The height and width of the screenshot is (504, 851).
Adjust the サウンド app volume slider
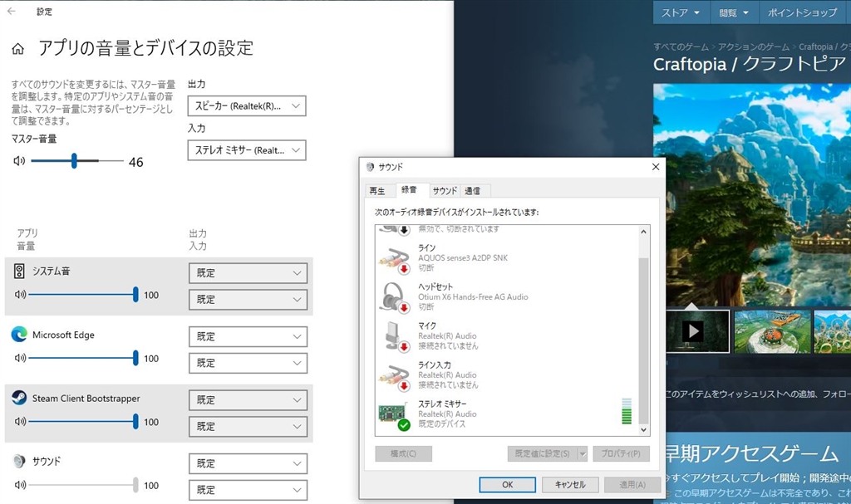pyautogui.click(x=135, y=485)
